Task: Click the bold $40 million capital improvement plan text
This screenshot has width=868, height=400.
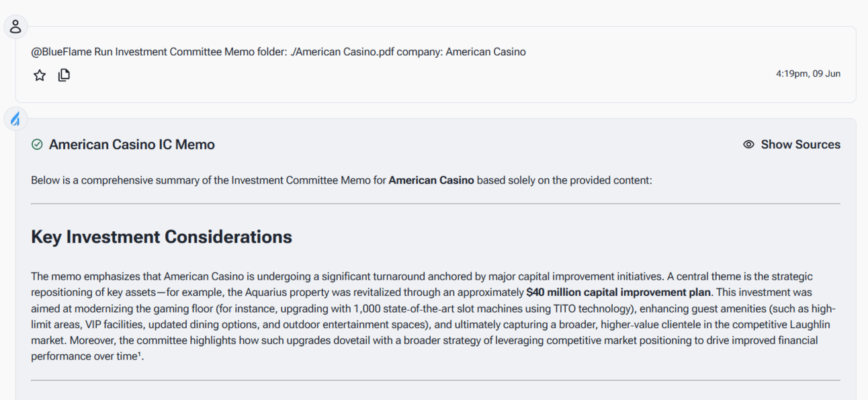Action: point(618,292)
